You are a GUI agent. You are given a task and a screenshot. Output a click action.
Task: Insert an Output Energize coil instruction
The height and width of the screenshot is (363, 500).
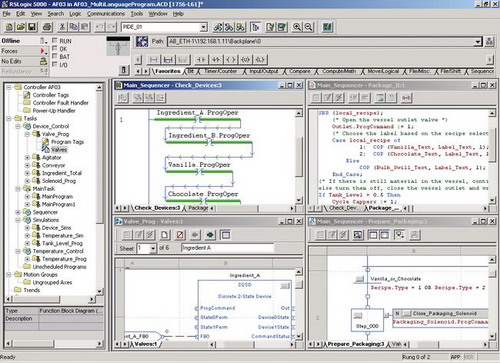pos(231,60)
